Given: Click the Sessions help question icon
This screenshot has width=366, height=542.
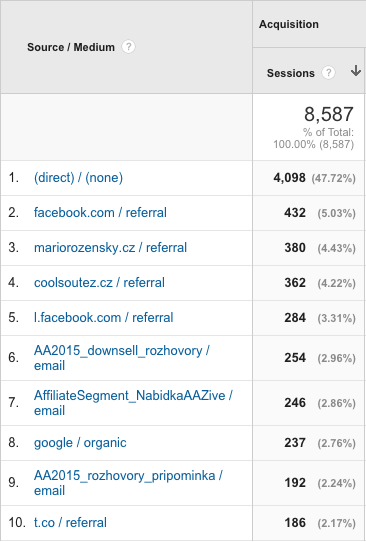Looking at the screenshot, I should pyautogui.click(x=328, y=73).
